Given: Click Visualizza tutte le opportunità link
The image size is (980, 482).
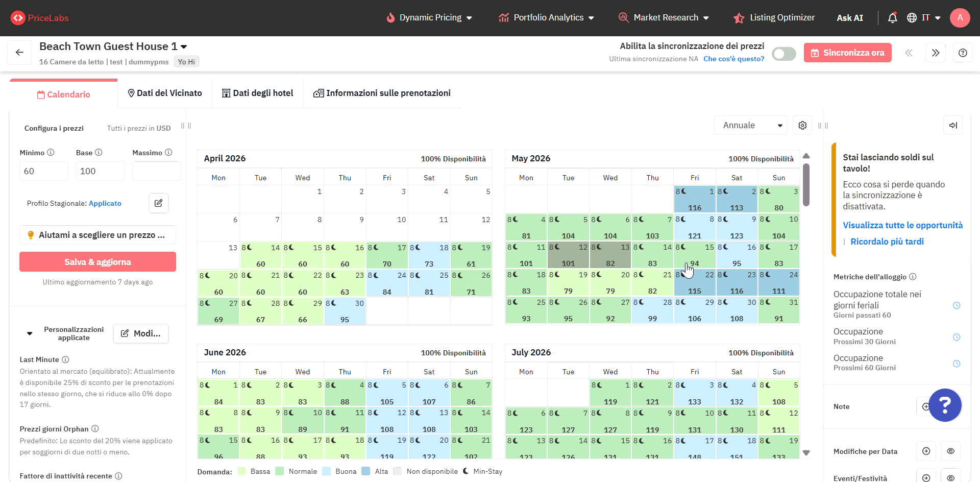Looking at the screenshot, I should 902,225.
